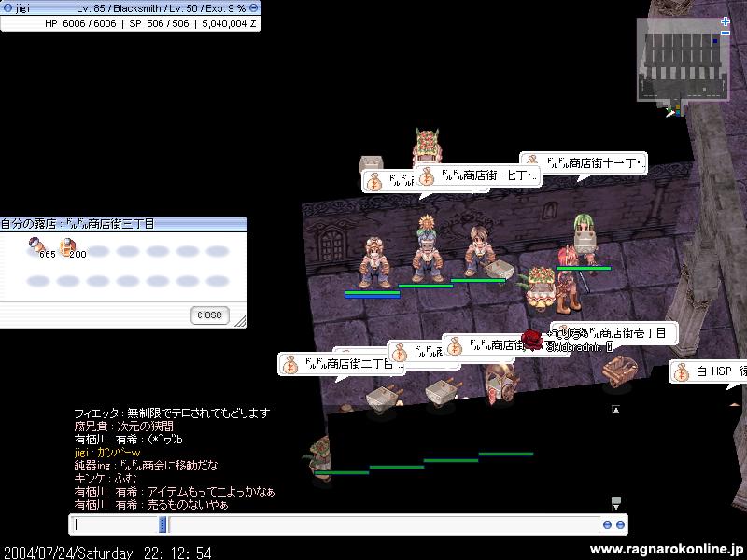Focus the chat message input field
The height and width of the screenshot is (560, 747).
(384, 525)
